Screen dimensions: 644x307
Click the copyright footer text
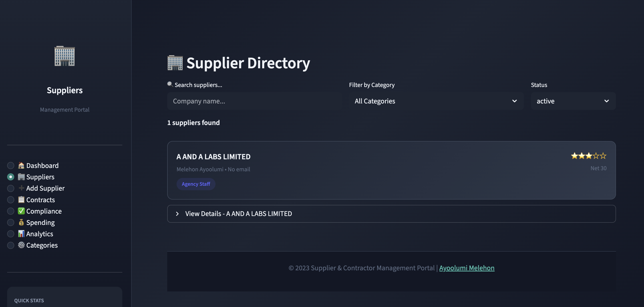362,268
